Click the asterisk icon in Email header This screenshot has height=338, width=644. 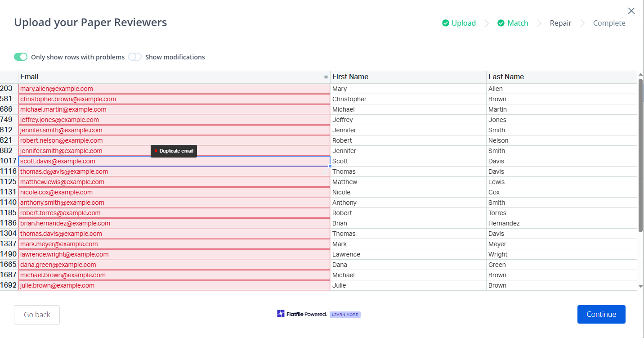pyautogui.click(x=326, y=77)
